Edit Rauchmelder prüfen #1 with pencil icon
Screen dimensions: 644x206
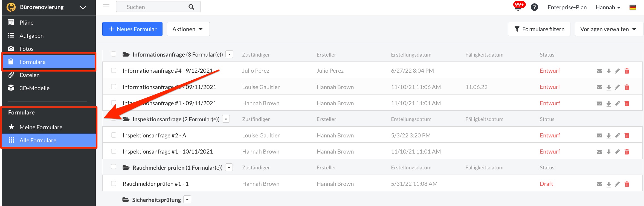617,184
